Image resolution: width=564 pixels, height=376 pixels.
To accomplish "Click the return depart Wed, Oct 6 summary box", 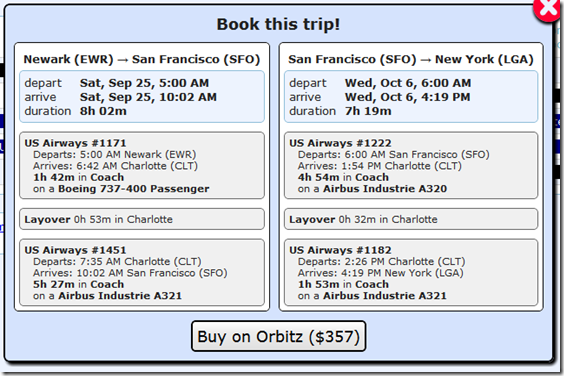I will 411,97.
